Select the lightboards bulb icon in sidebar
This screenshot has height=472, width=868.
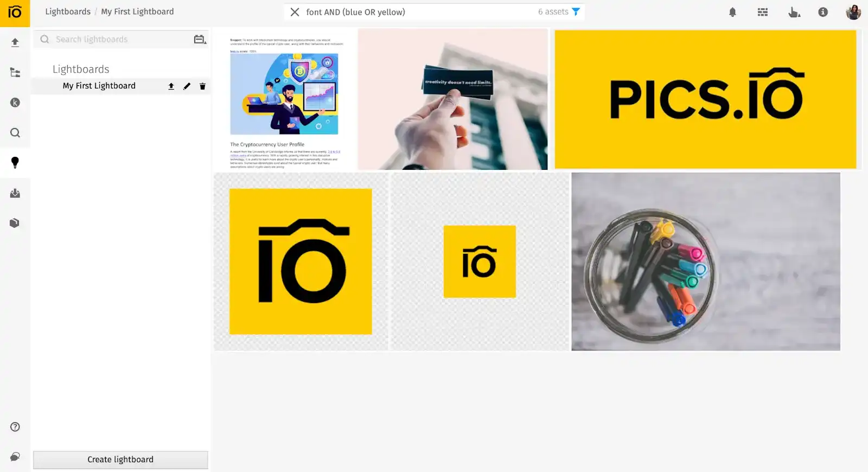(15, 163)
